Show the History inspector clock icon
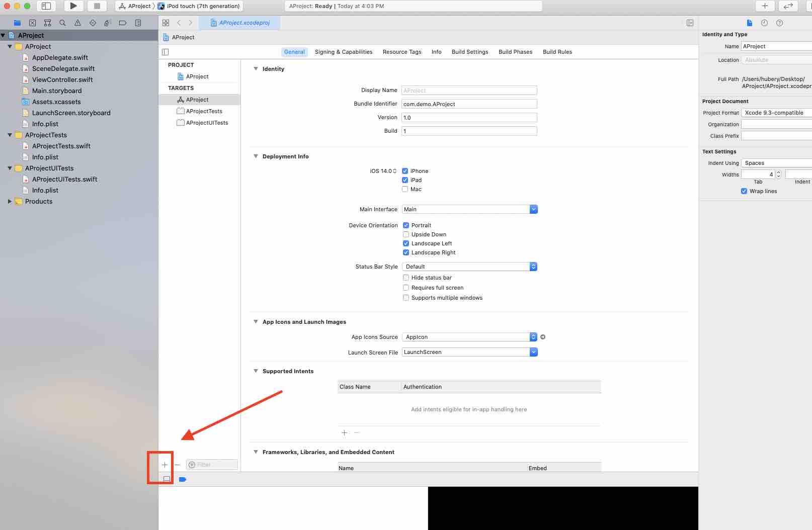This screenshot has height=530, width=812. click(x=764, y=23)
